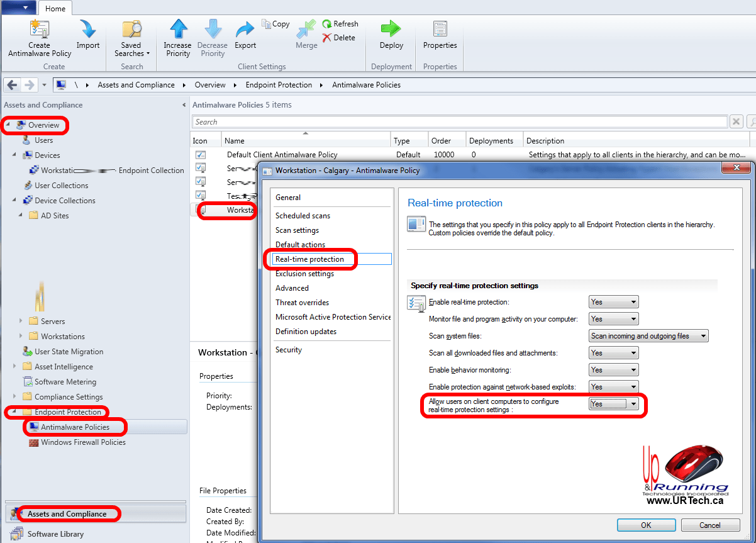The width and height of the screenshot is (756, 543).
Task: Click the Deploy green arrow icon
Action: point(391,30)
